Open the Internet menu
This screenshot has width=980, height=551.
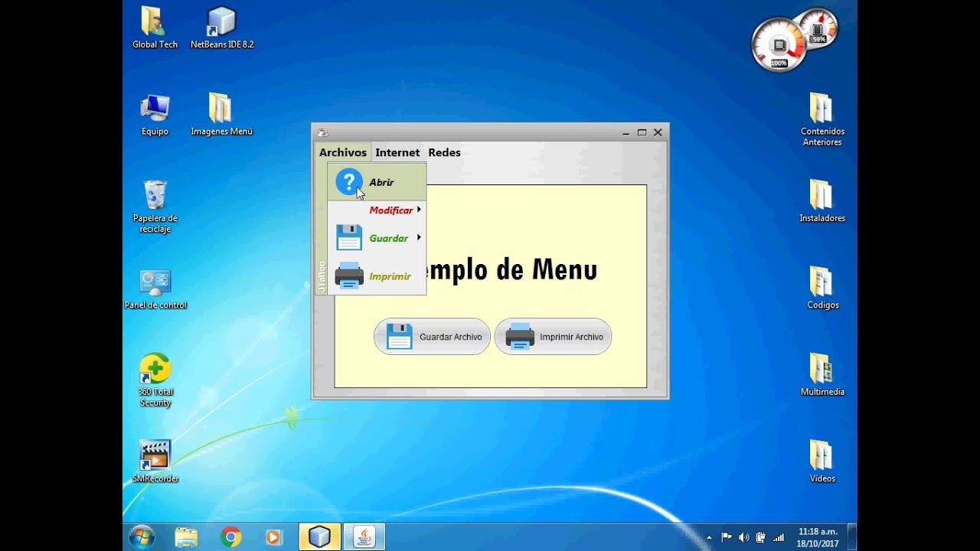397,152
